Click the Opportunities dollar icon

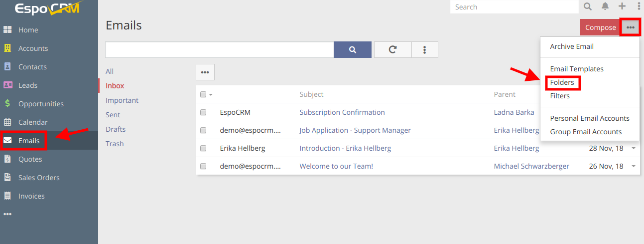(7, 104)
